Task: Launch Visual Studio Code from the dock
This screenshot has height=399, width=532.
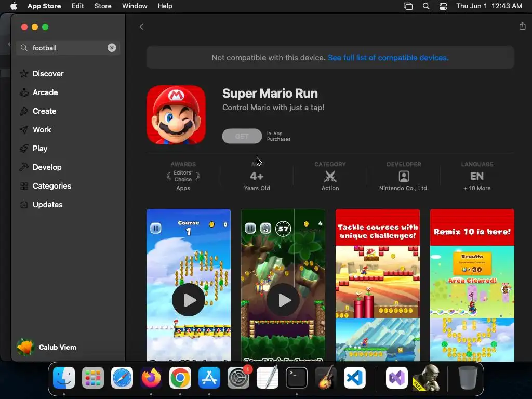Action: click(355, 378)
